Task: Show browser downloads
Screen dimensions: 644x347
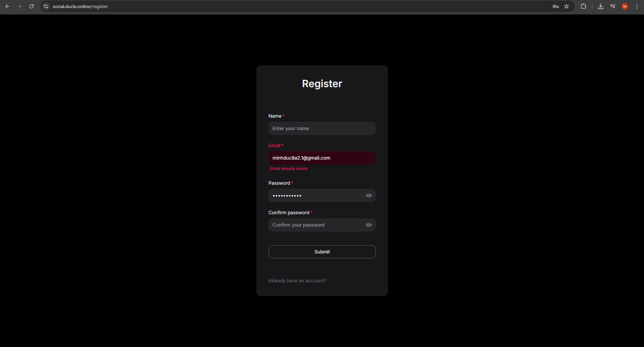Action: (x=601, y=6)
